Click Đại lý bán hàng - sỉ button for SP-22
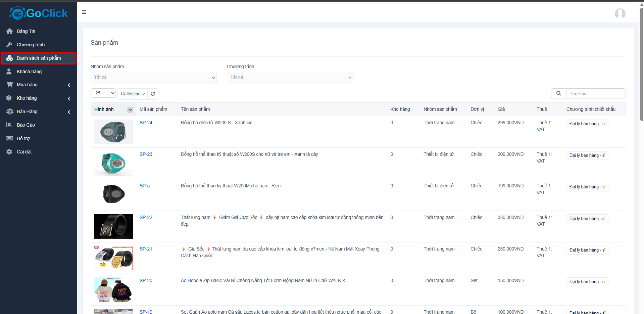 click(587, 219)
